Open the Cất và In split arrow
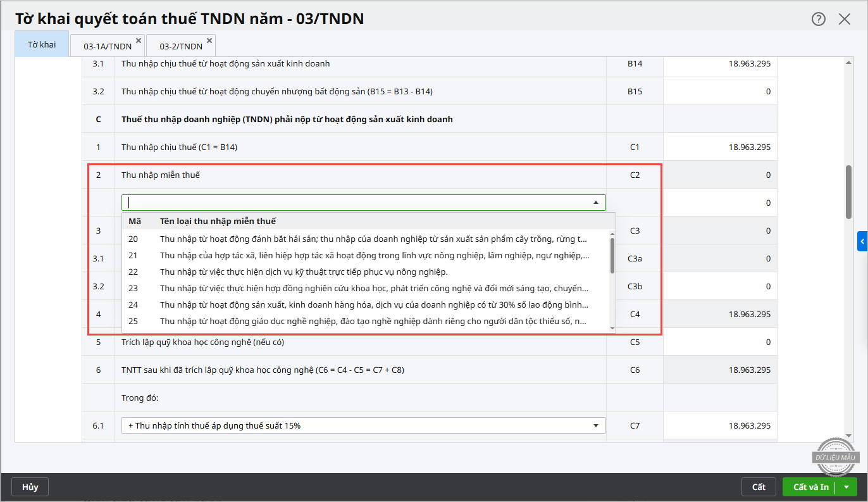 click(x=846, y=487)
